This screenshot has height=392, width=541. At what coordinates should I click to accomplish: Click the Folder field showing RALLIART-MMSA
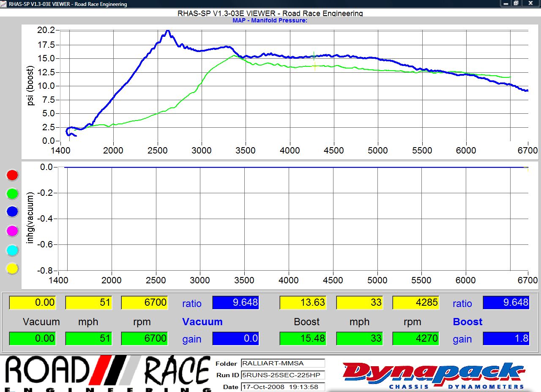[x=282, y=363]
